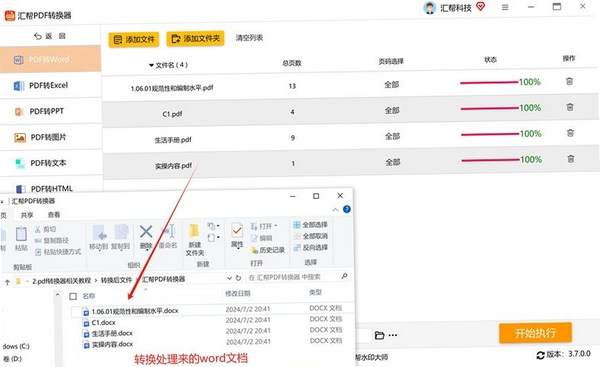The width and height of the screenshot is (600, 367).
Task: Select PDF转图片 in the sidebar
Action: [50, 137]
